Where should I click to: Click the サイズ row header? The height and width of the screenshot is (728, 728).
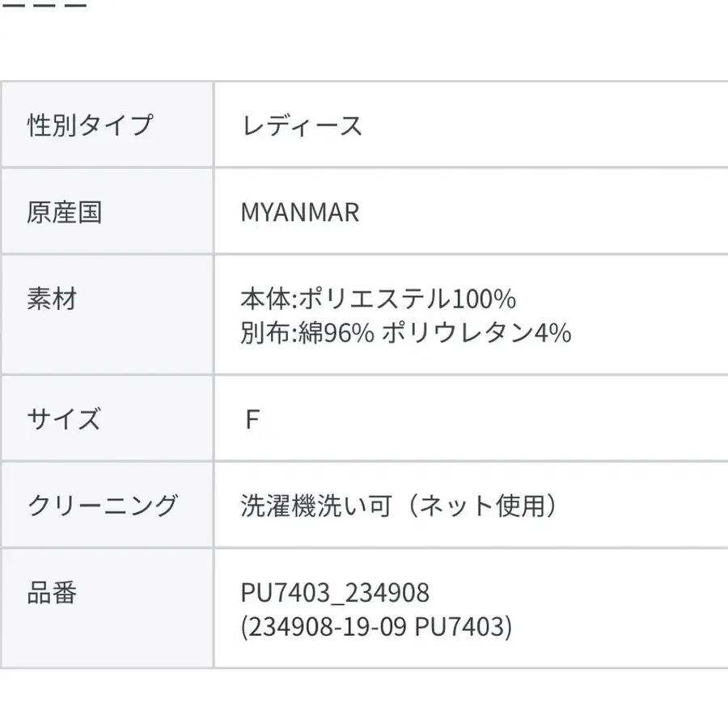[x=108, y=418]
